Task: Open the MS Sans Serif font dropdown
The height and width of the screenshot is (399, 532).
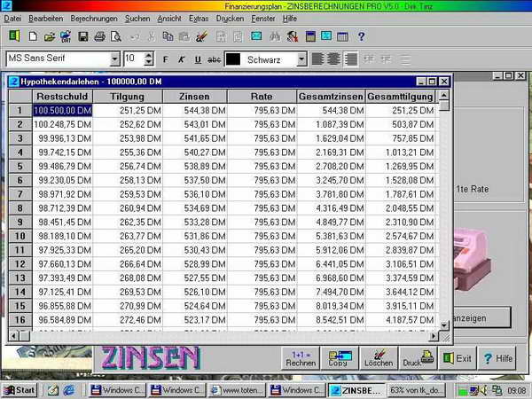Action: tap(114, 59)
